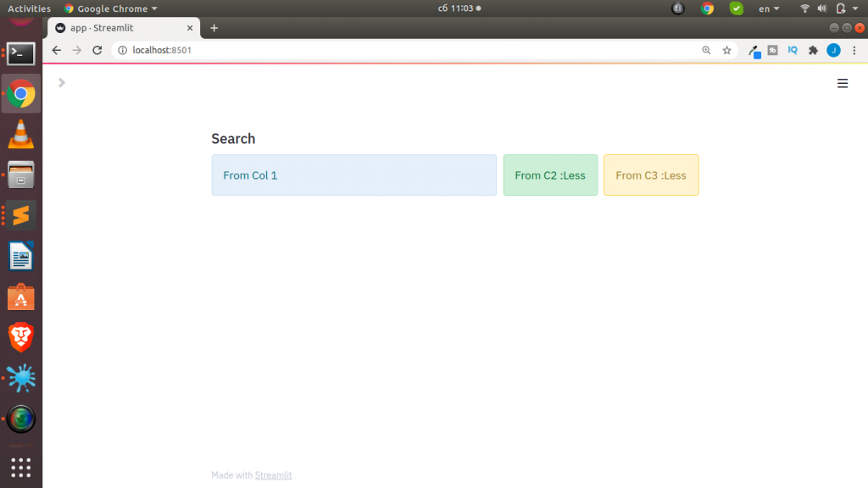Go back in browser history
The width and height of the screenshot is (868, 488).
tap(57, 50)
